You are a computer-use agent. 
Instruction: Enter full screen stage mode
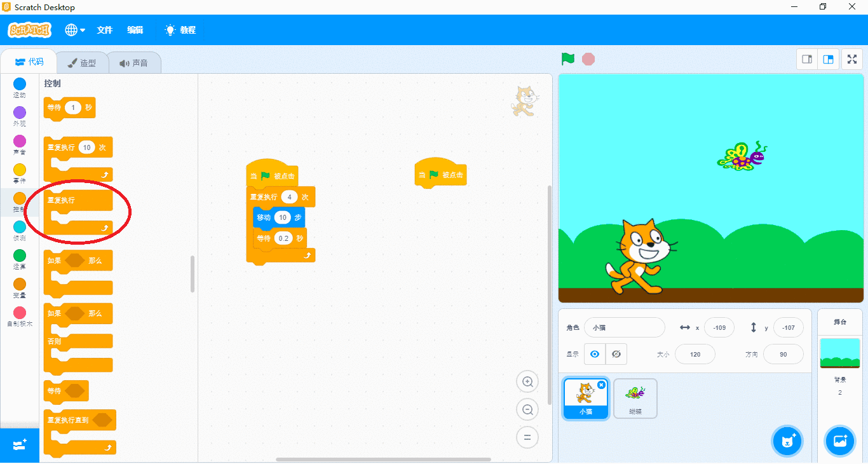(x=852, y=59)
